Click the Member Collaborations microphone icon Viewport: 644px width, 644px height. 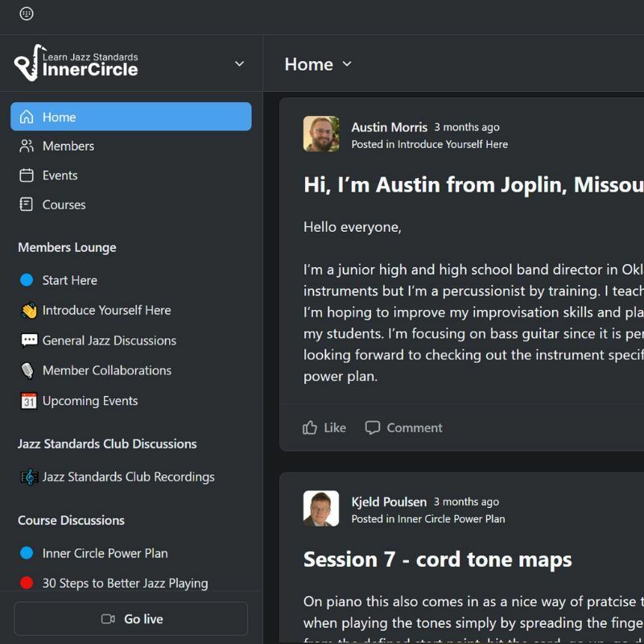coord(28,370)
